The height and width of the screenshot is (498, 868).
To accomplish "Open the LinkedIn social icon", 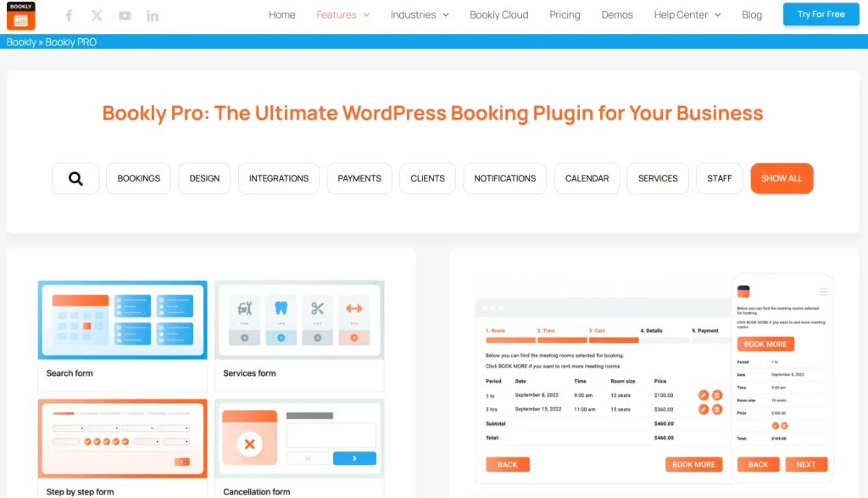I will pos(152,14).
